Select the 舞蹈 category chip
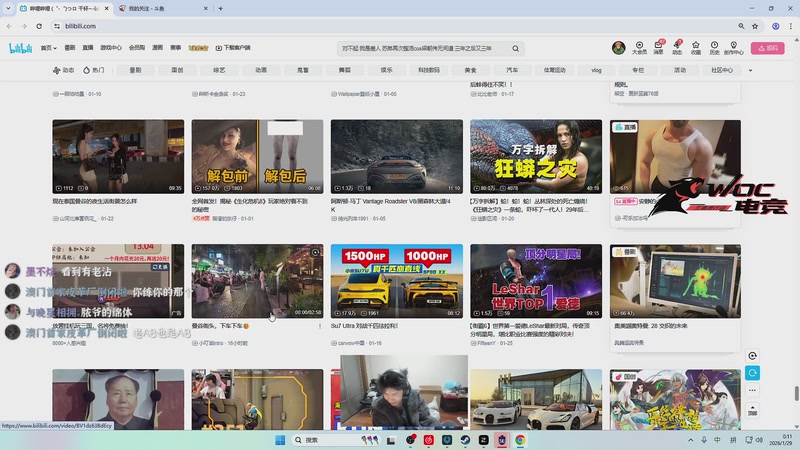 coord(344,70)
